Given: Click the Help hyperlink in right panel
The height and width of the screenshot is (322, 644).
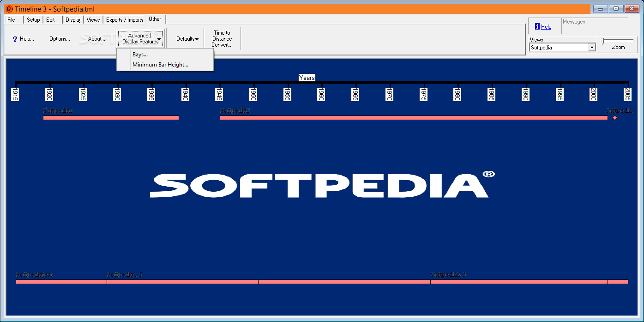Looking at the screenshot, I should tap(546, 27).
